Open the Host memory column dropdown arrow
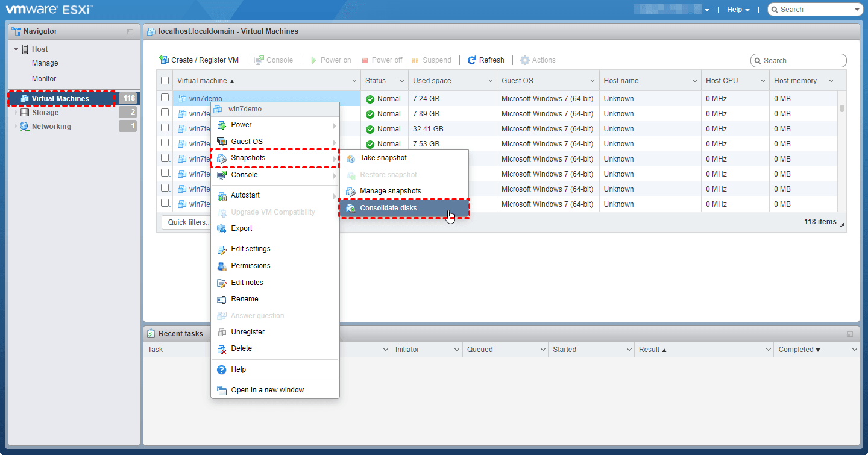 [x=831, y=81]
